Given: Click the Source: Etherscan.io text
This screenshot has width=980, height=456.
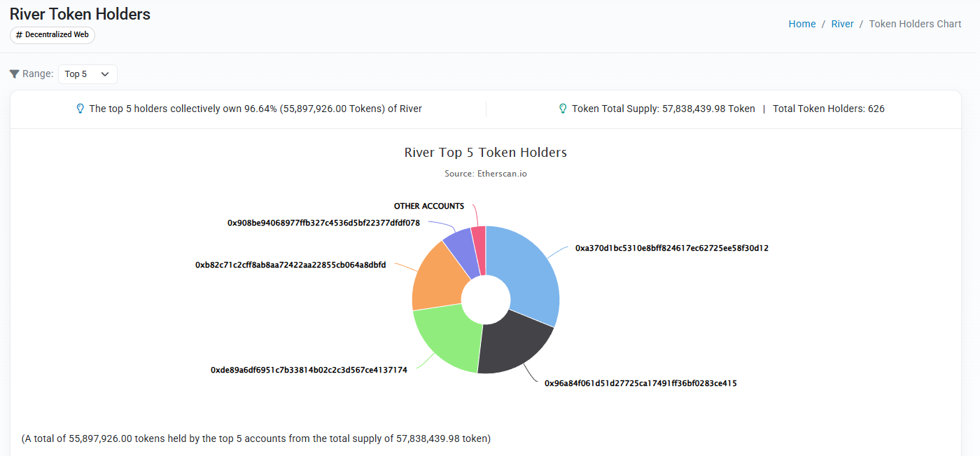Looking at the screenshot, I should tap(486, 173).
